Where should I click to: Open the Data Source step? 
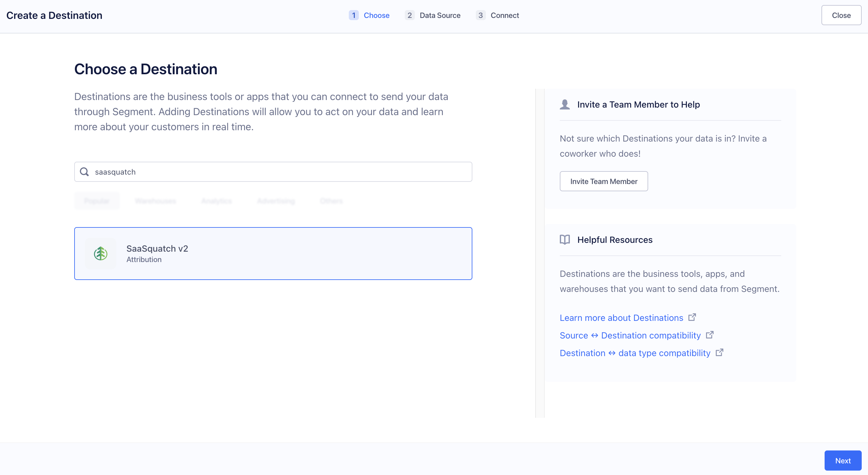click(x=440, y=15)
